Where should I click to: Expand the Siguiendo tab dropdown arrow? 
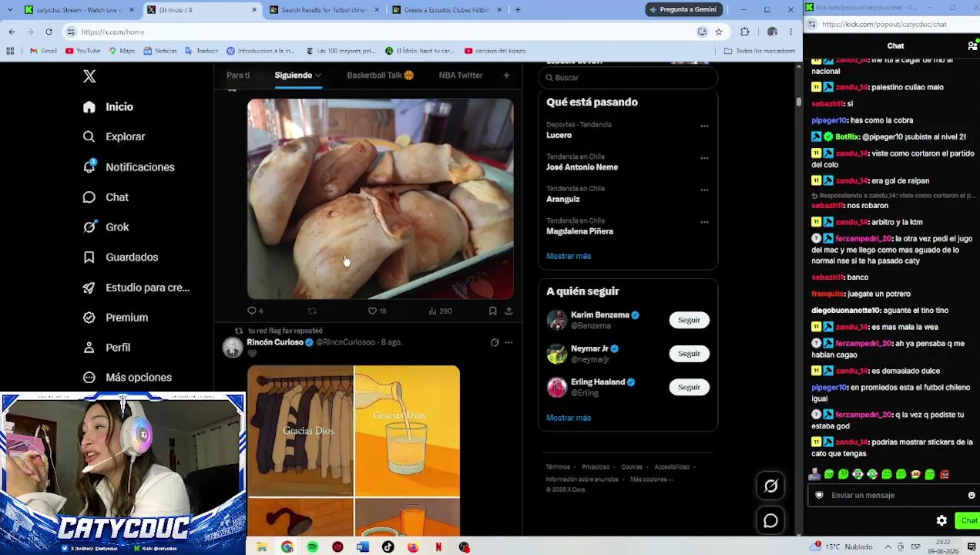pyautogui.click(x=318, y=76)
